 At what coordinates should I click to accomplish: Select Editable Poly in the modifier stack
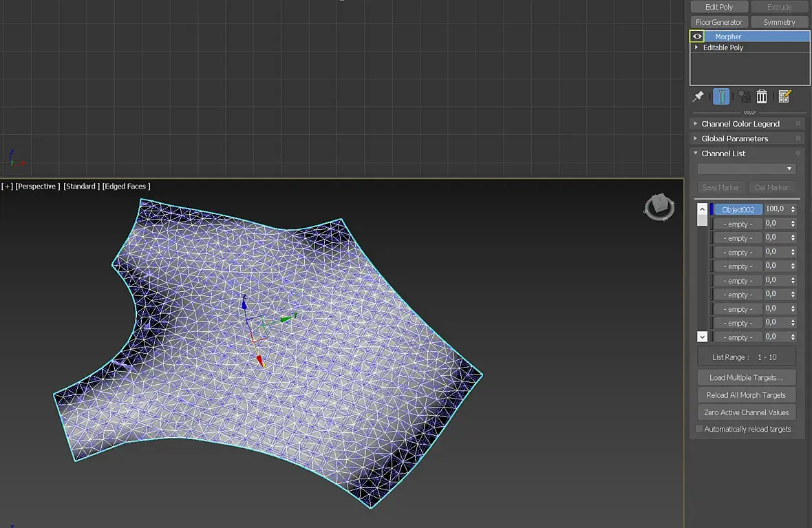coord(723,47)
